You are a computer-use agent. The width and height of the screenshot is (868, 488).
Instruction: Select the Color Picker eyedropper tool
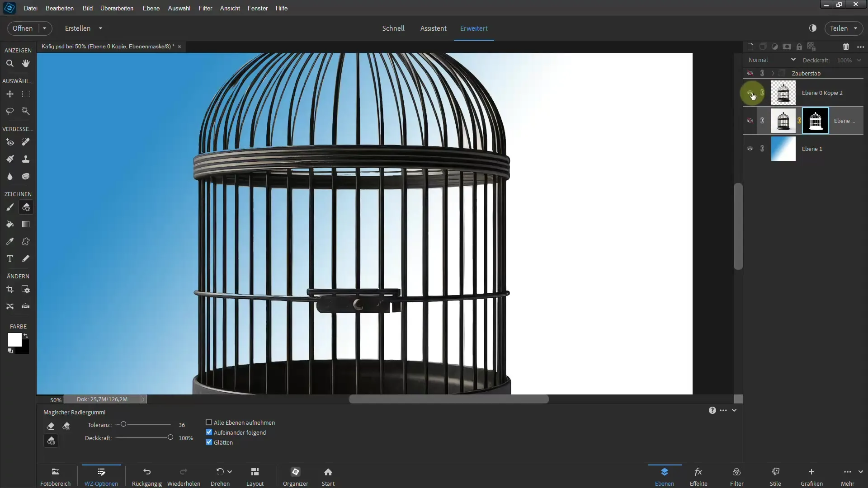point(10,241)
